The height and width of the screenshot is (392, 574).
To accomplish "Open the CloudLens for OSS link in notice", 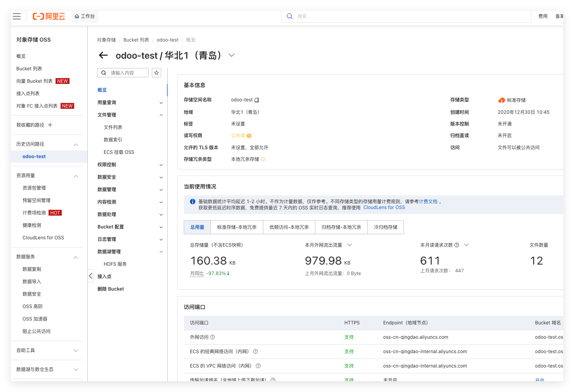I will pyautogui.click(x=384, y=207).
